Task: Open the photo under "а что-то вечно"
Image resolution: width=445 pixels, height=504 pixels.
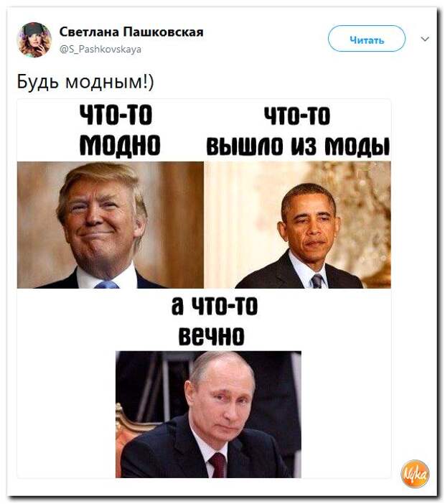Action: tap(208, 414)
